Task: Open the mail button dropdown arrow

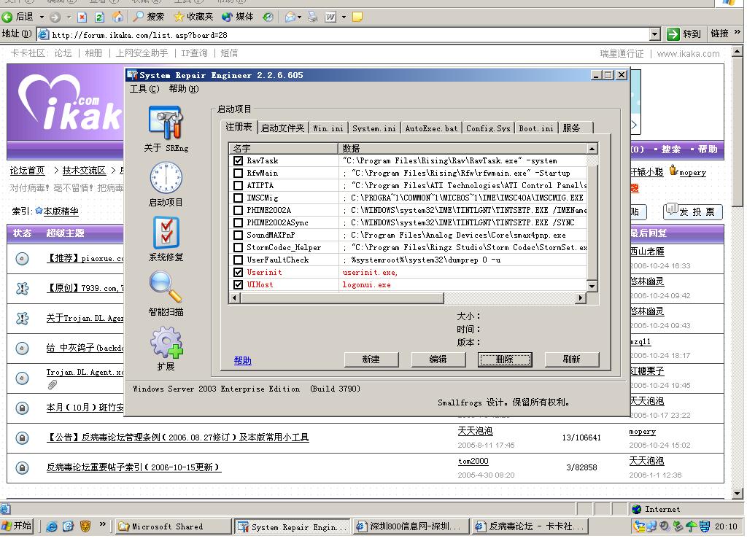Action: pyautogui.click(x=299, y=17)
